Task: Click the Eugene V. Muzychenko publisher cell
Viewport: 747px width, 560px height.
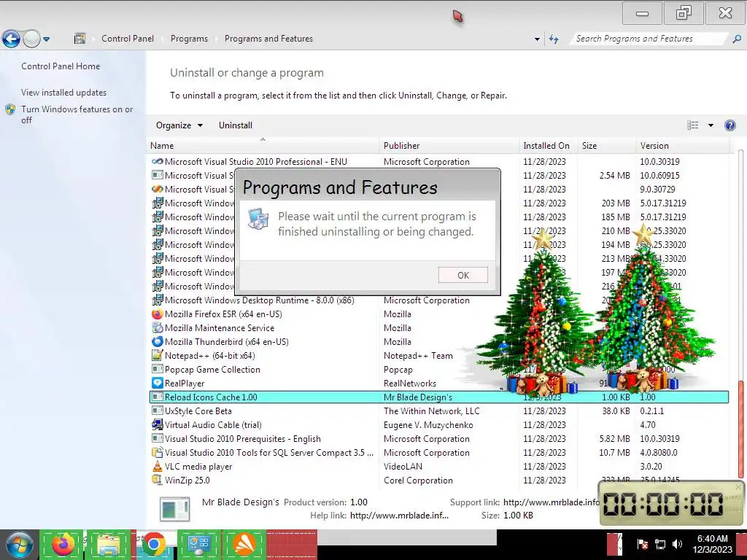Action: click(428, 425)
